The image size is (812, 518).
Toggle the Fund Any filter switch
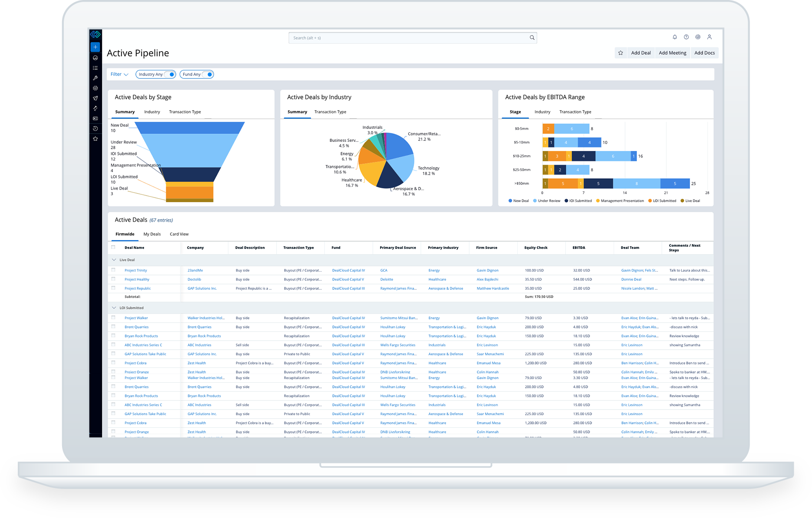[208, 74]
